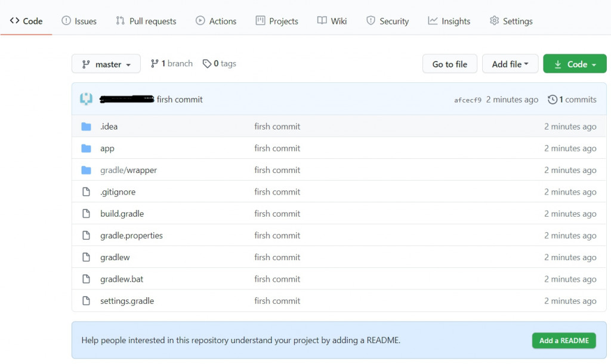611x364 pixels.
Task: Click the committer avatar icon
Action: tap(86, 99)
